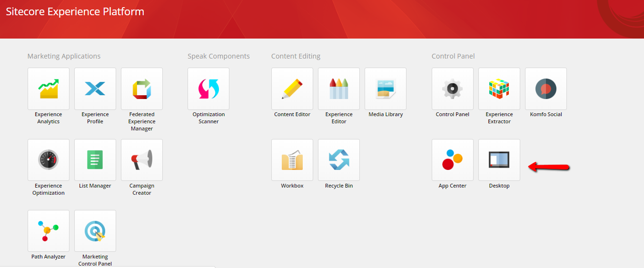Click the Campaign Creator caption
Viewport: 644px width, 268px height.
click(142, 189)
